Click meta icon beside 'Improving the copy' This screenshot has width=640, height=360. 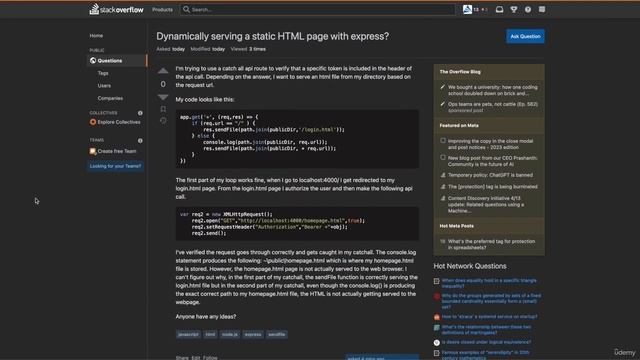tap(443, 141)
